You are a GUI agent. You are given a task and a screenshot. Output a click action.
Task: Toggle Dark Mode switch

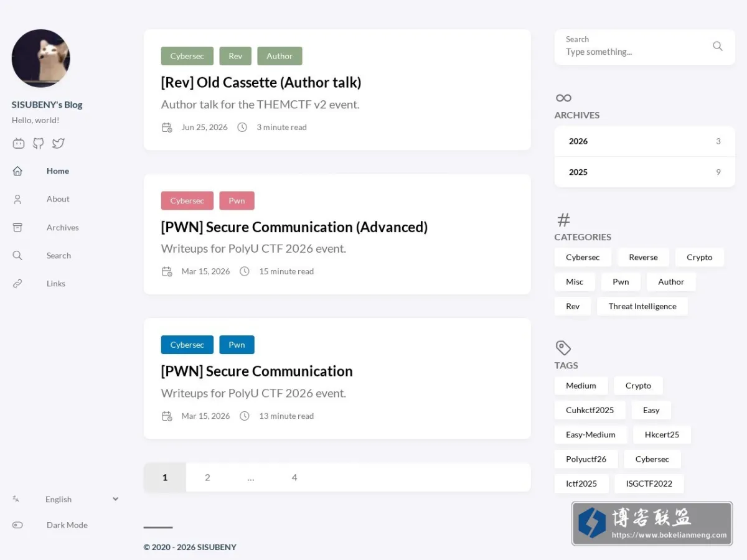[x=17, y=525]
